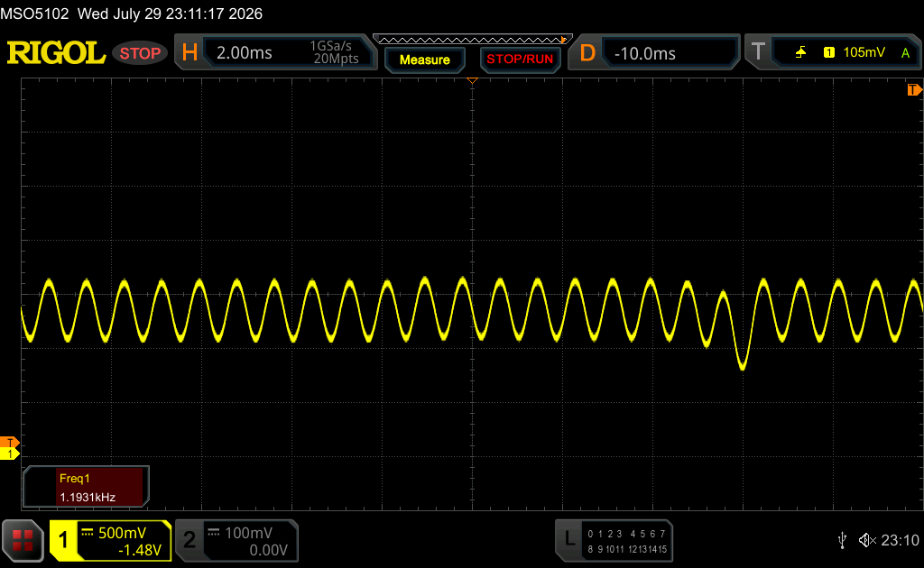The image size is (924, 568).
Task: Click the orange trigger position marker atop the grid
Action: tap(472, 80)
